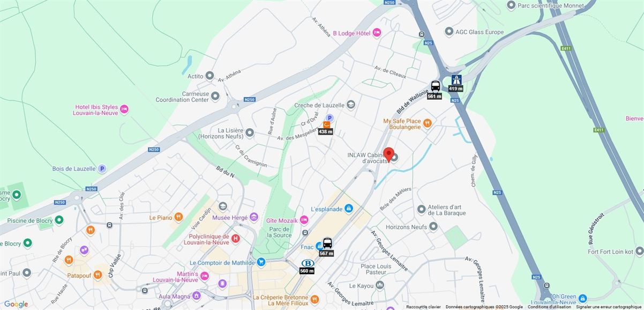The height and width of the screenshot is (310, 644).
Task: Select the Musée Hergé museum marker
Action: click(x=254, y=217)
